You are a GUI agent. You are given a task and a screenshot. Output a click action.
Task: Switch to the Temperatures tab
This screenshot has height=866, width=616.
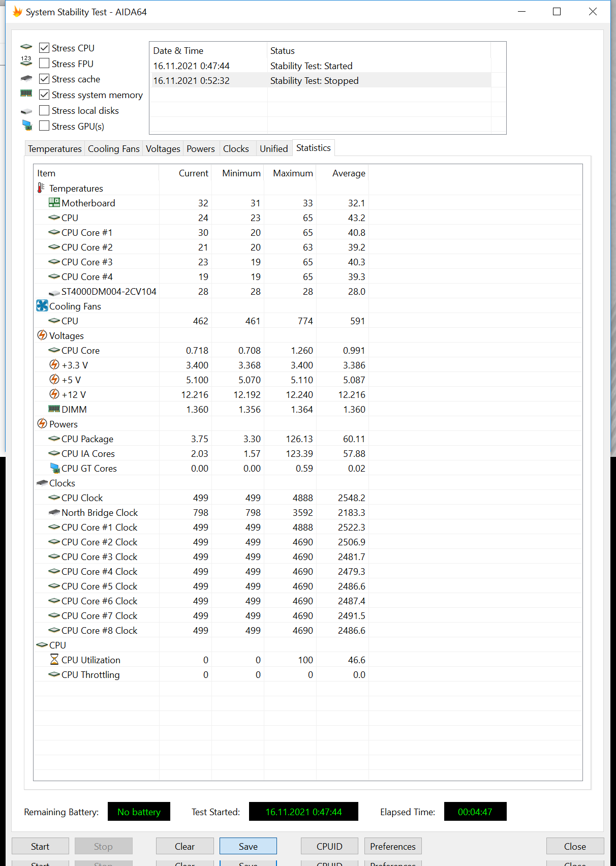pyautogui.click(x=55, y=148)
